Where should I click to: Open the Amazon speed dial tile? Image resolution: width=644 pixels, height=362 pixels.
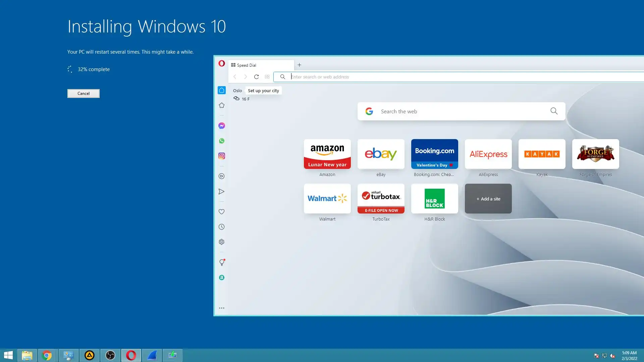click(327, 154)
